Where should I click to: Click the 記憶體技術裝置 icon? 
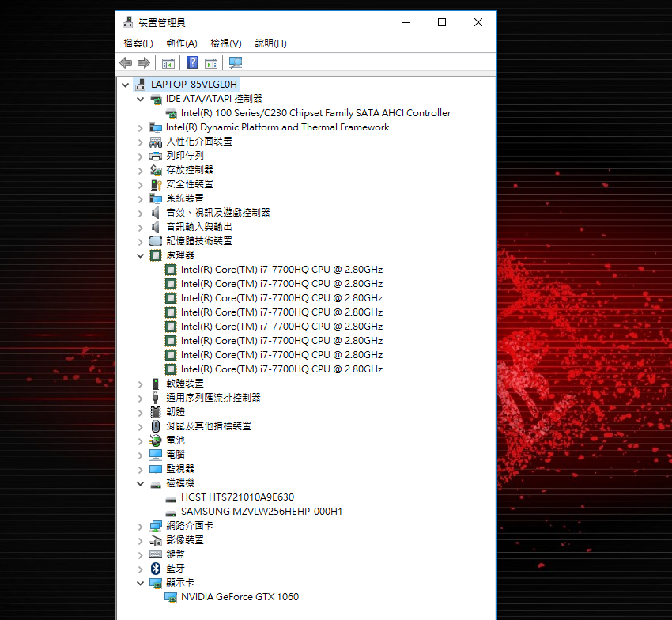point(156,241)
